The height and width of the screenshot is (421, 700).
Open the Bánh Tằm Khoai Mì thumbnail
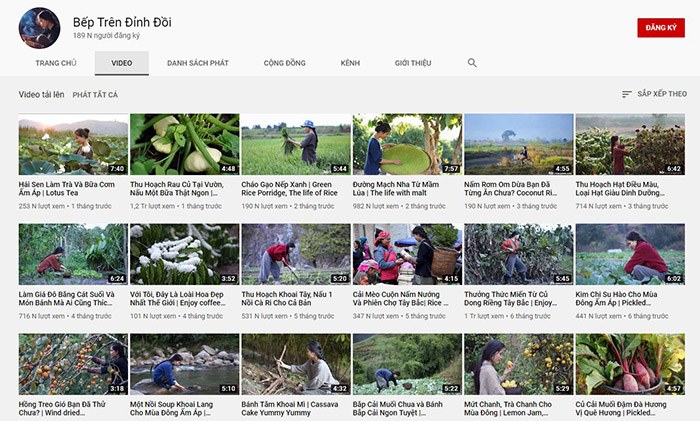click(x=296, y=364)
